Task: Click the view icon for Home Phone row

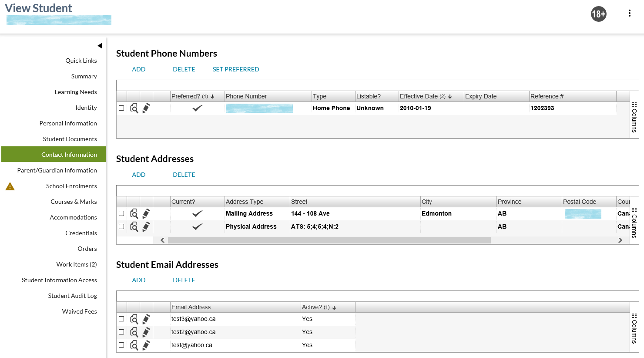Action: pos(134,108)
